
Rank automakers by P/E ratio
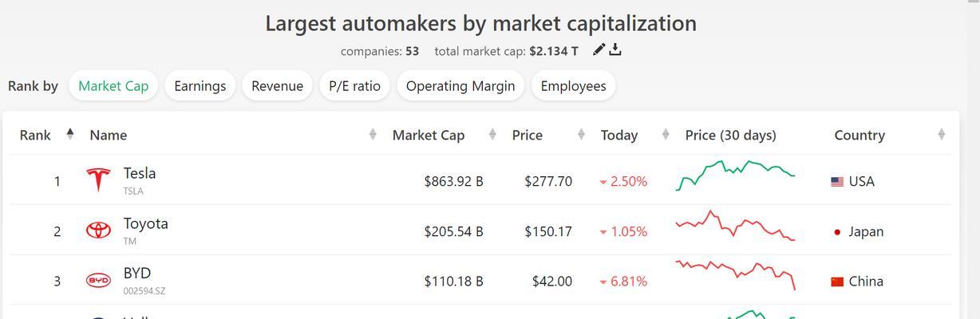click(354, 85)
